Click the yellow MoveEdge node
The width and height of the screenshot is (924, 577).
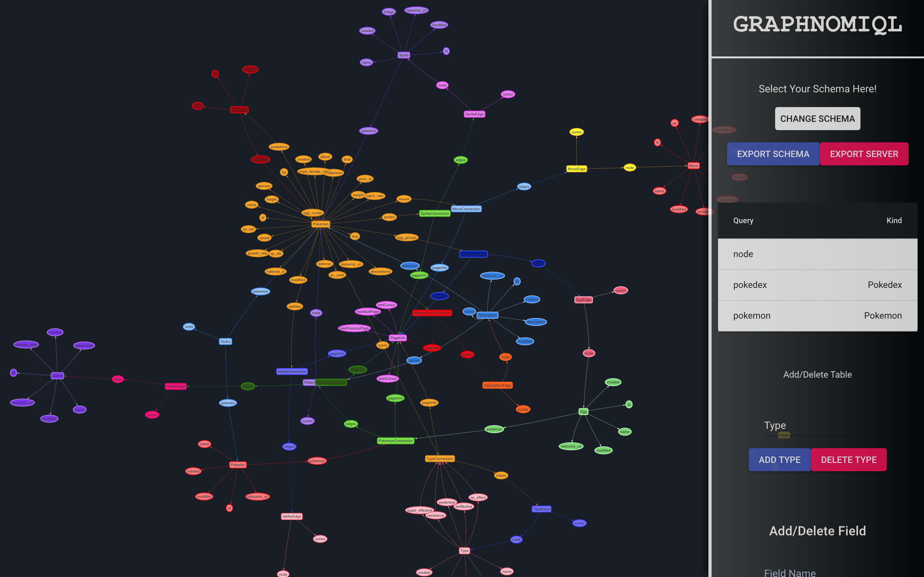[x=576, y=169]
